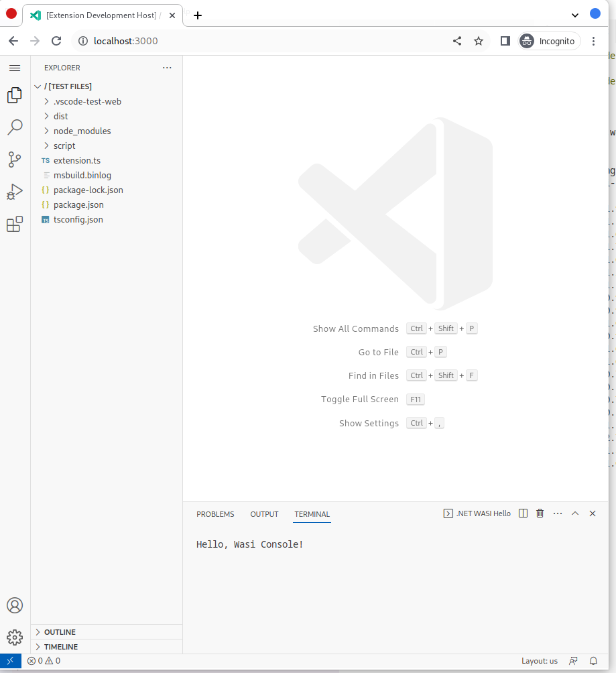Screen dimensions: 616x673
Task: Click the Incognito profile button
Action: [x=548, y=41]
